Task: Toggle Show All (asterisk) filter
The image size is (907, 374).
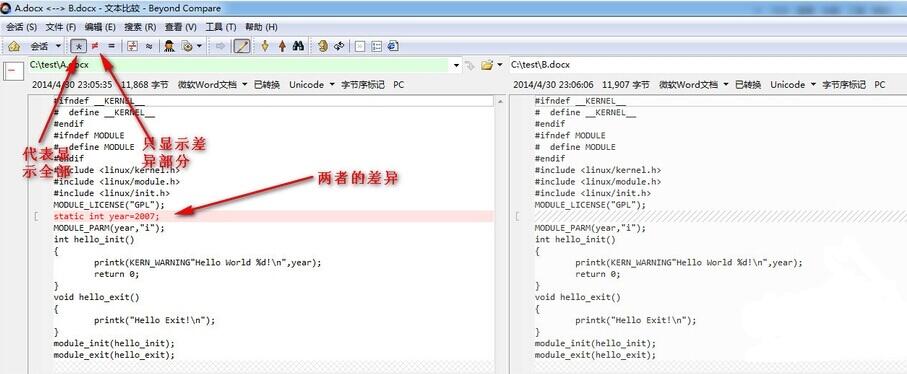Action: (x=79, y=46)
